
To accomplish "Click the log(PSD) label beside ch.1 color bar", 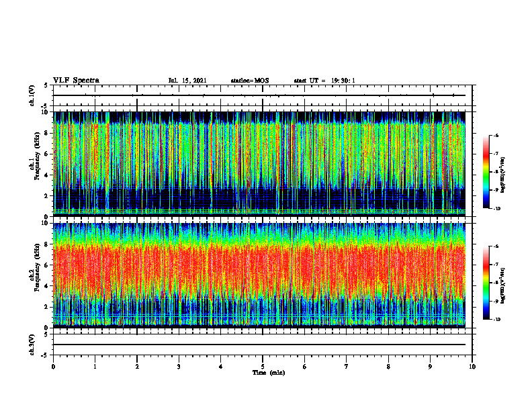I will (x=503, y=175).
